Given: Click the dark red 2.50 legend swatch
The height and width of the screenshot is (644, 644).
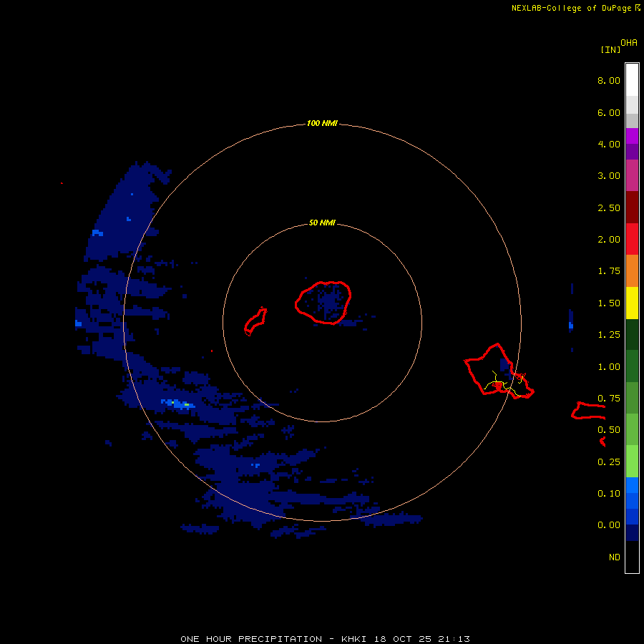Looking at the screenshot, I should click(632, 208).
